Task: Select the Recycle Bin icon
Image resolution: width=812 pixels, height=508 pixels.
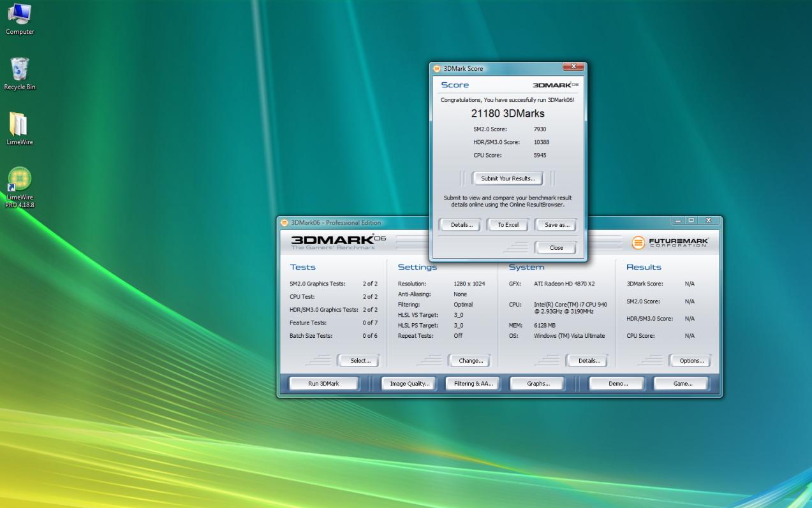Action: (x=20, y=73)
